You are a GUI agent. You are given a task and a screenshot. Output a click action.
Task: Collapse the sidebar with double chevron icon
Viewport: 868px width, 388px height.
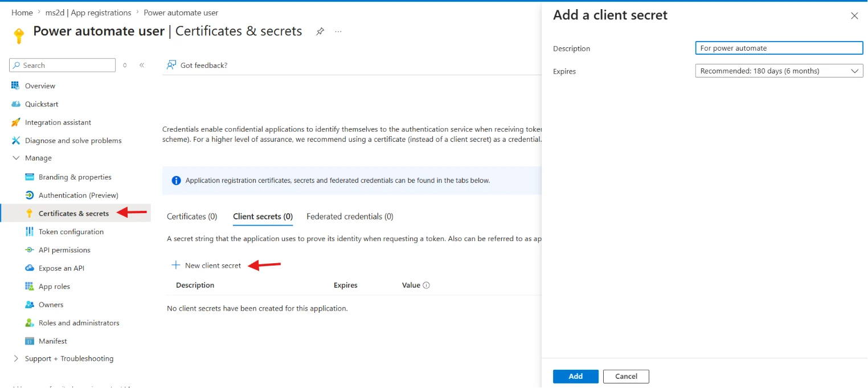point(142,66)
